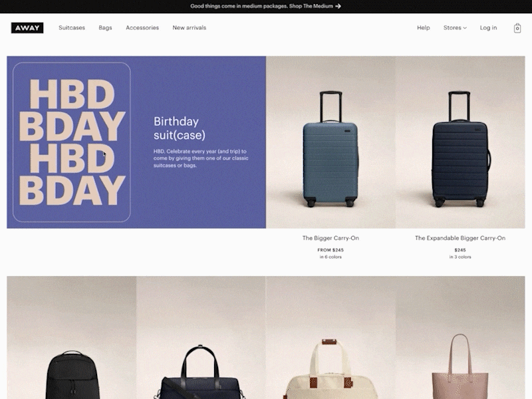
Task: Select the black backpack product image
Action: point(72,338)
